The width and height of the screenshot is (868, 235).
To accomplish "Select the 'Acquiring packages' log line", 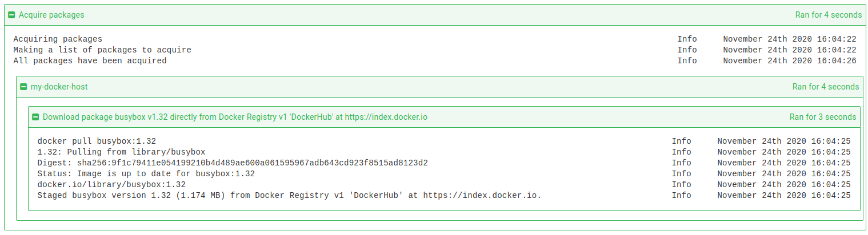I will (x=58, y=39).
